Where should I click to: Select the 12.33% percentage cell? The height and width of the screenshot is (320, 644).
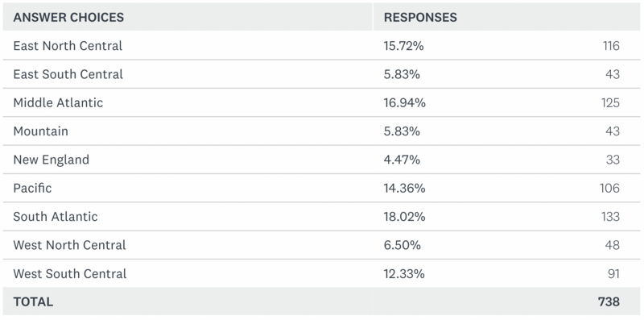pos(404,273)
